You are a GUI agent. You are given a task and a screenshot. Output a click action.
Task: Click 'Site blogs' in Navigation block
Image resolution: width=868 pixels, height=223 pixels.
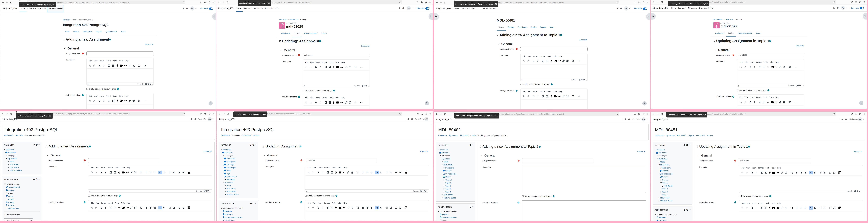(x=230, y=165)
